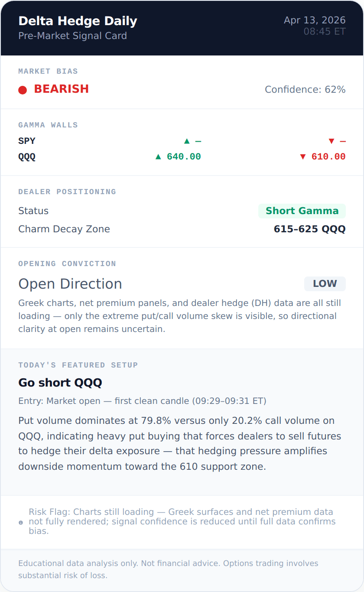This screenshot has width=364, height=592.
Task: Click the Open Direction heading
Action: [70, 284]
